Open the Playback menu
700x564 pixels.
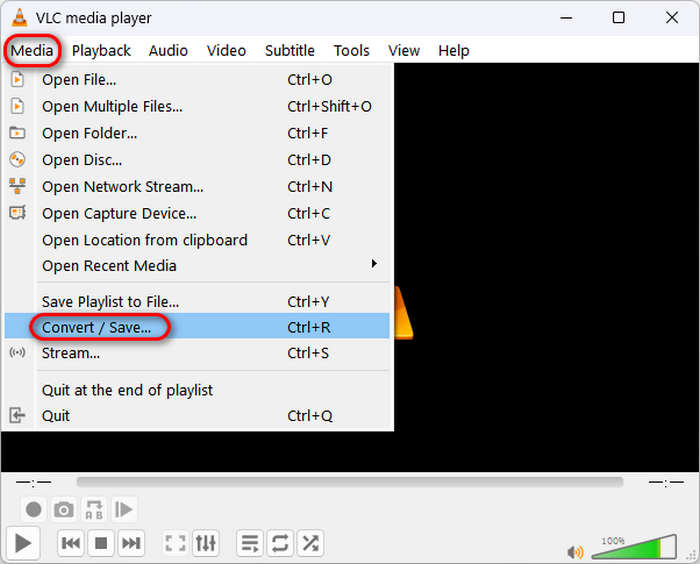coord(101,50)
